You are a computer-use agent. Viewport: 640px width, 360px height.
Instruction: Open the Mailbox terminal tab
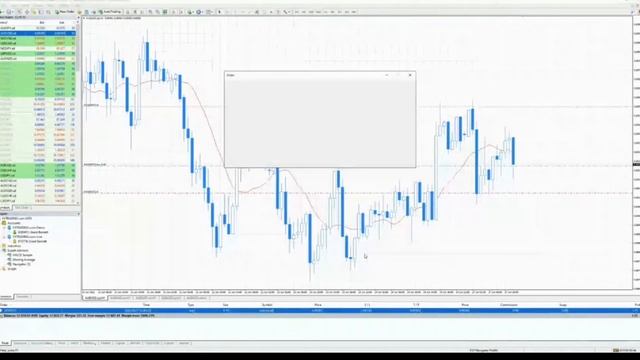tap(90, 343)
